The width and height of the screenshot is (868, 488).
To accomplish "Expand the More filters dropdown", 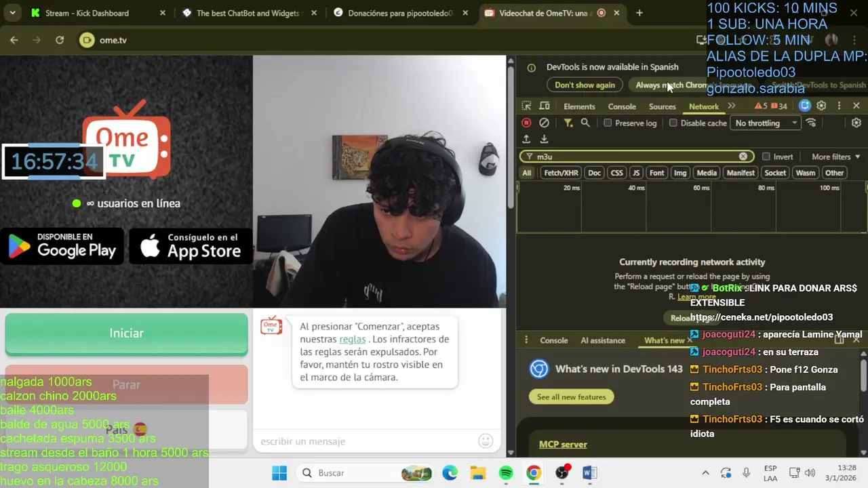I will pyautogui.click(x=836, y=157).
